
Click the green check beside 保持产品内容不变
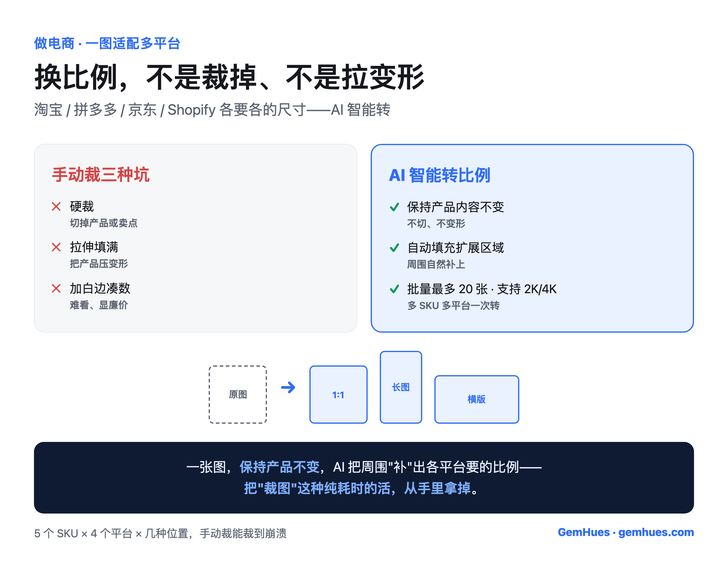(x=394, y=207)
